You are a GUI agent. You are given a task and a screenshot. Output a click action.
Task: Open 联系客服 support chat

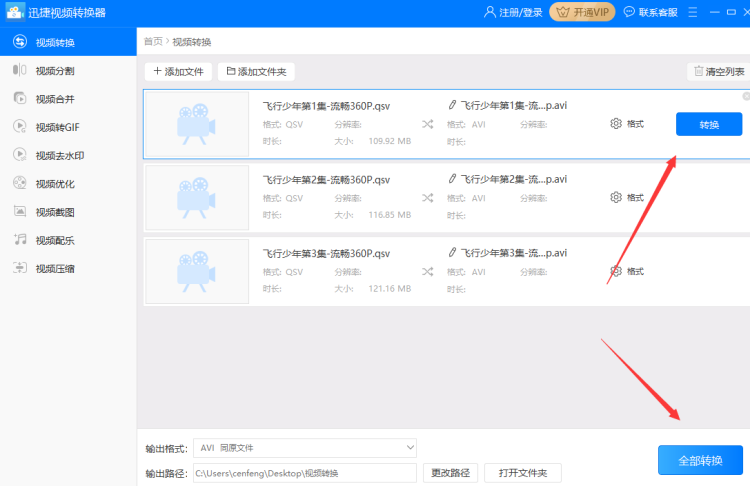651,12
